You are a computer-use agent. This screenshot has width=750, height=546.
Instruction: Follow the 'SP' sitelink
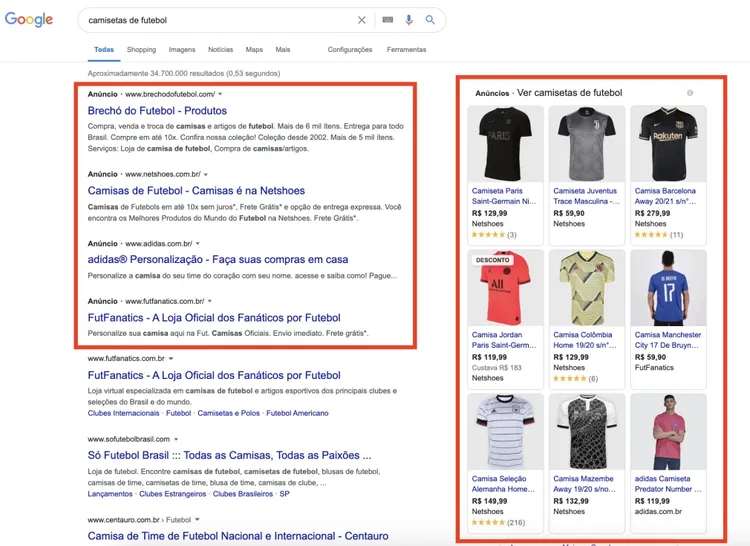pos(285,494)
